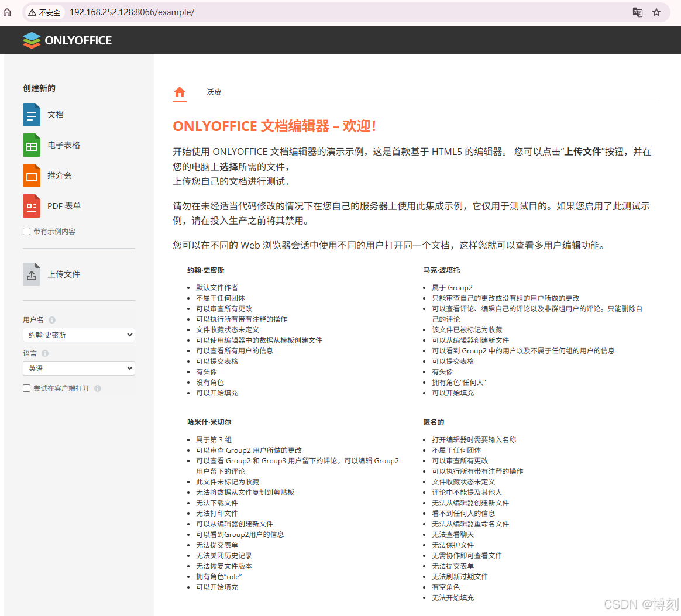Click the 没有角色 list item

[210, 382]
